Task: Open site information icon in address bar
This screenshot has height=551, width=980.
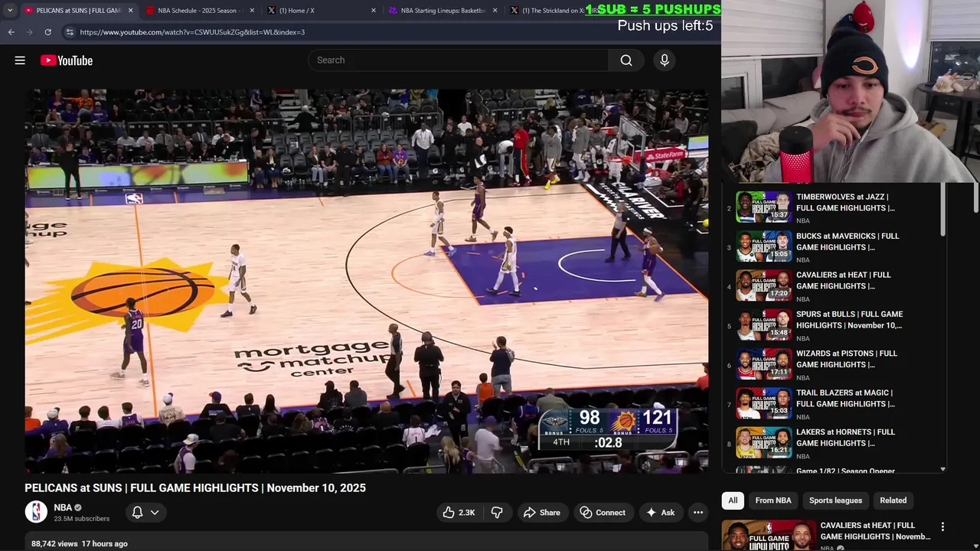Action: (x=70, y=32)
